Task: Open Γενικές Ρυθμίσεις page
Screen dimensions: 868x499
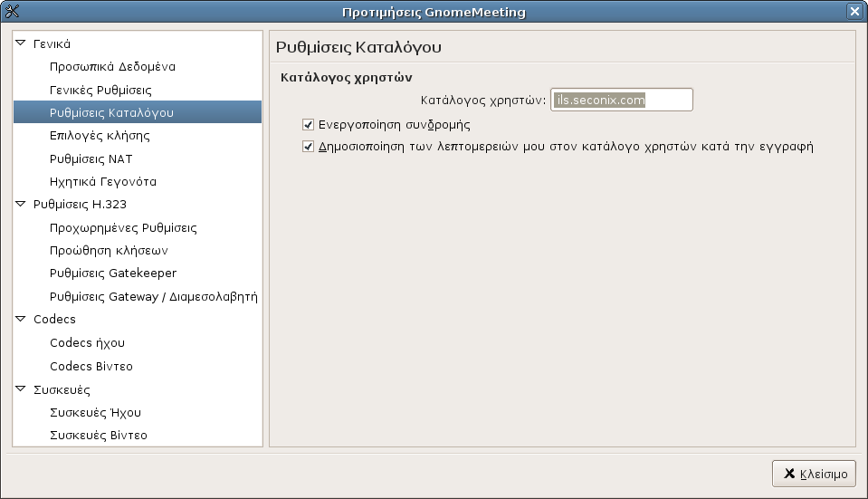Action: 100,90
